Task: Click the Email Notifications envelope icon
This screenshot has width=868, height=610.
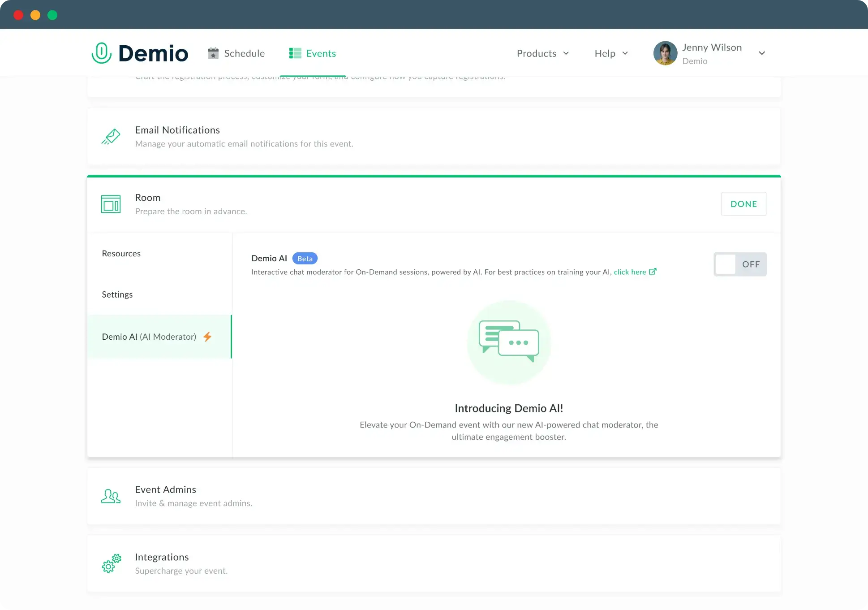Action: (111, 137)
